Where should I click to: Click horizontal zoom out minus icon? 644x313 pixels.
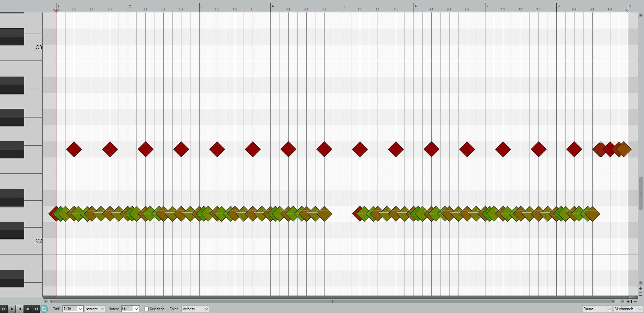click(x=635, y=301)
